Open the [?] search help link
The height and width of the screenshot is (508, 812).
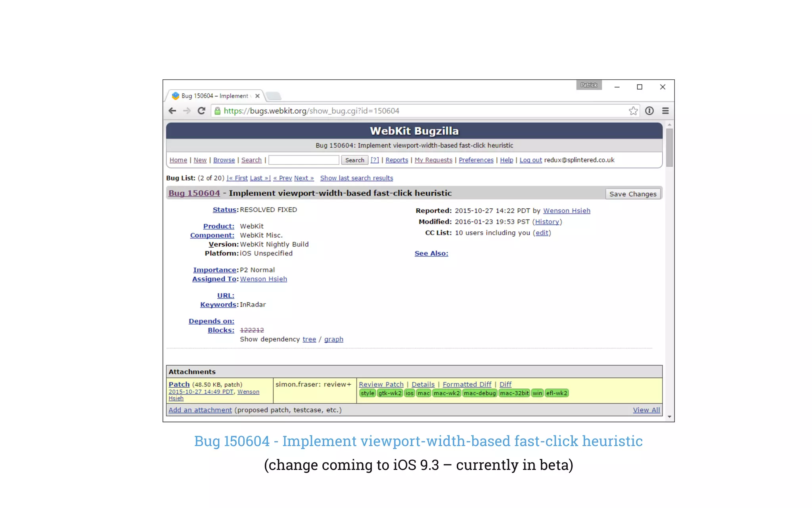(375, 160)
